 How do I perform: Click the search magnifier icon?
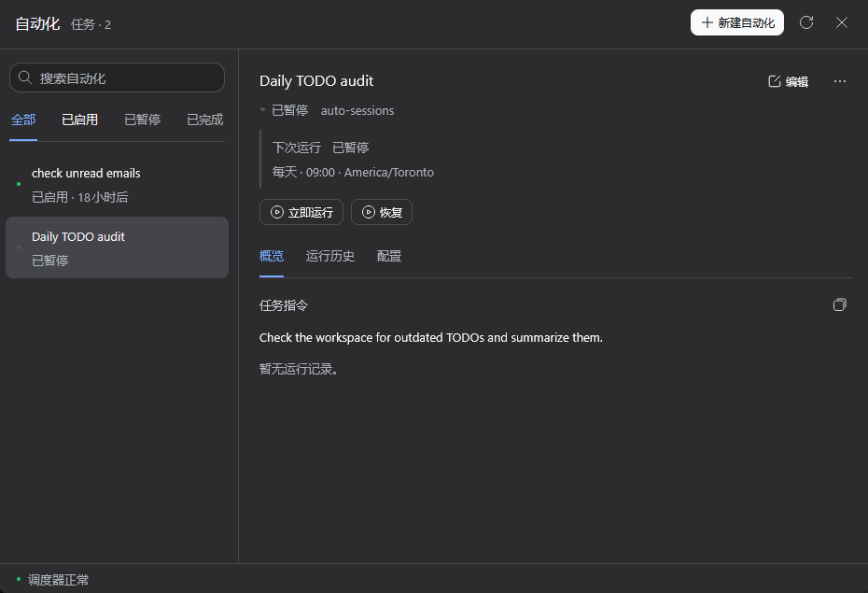click(x=25, y=78)
